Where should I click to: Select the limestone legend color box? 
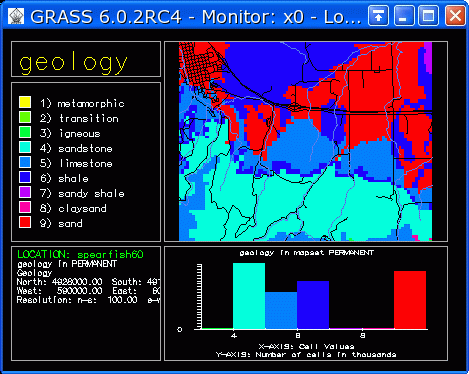25,162
